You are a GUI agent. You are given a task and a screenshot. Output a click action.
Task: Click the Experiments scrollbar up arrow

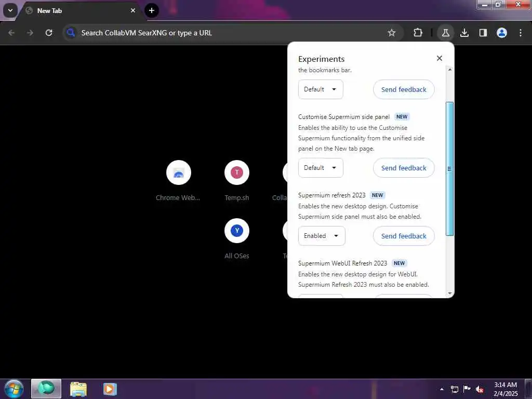coord(450,70)
